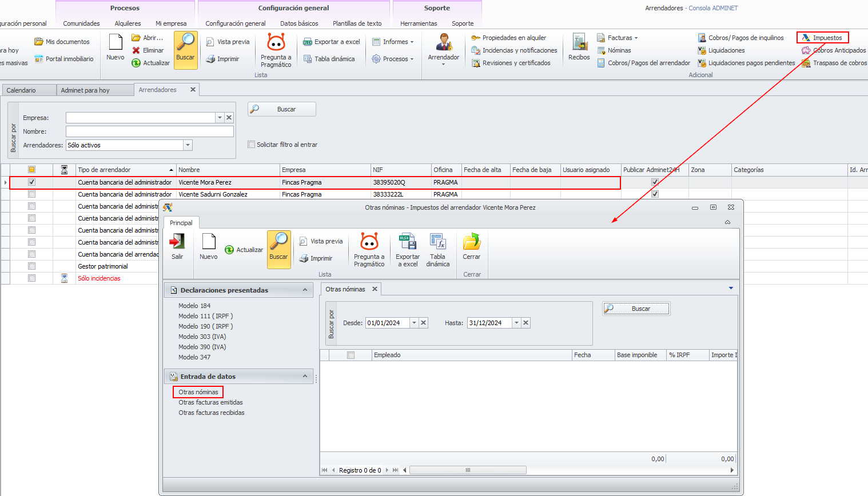868x496 pixels.
Task: Open Otras facturas emitidas
Action: point(210,402)
